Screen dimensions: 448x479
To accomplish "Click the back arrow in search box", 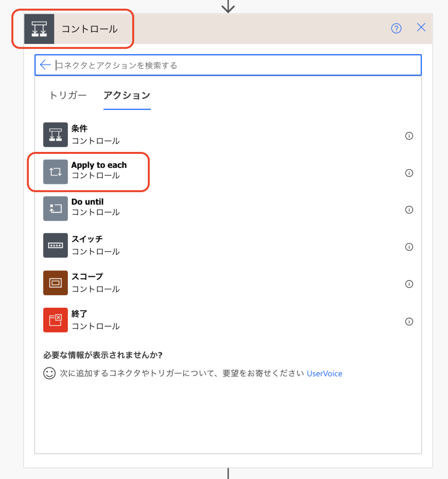I will point(45,65).
